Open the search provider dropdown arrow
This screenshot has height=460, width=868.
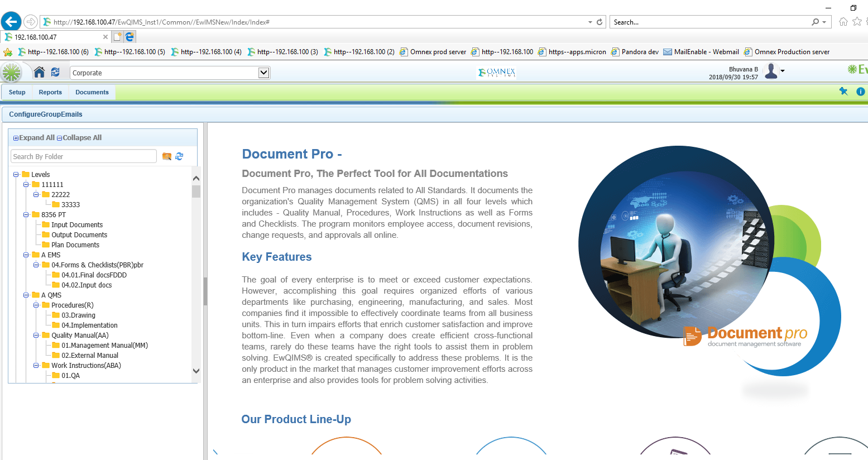point(824,22)
